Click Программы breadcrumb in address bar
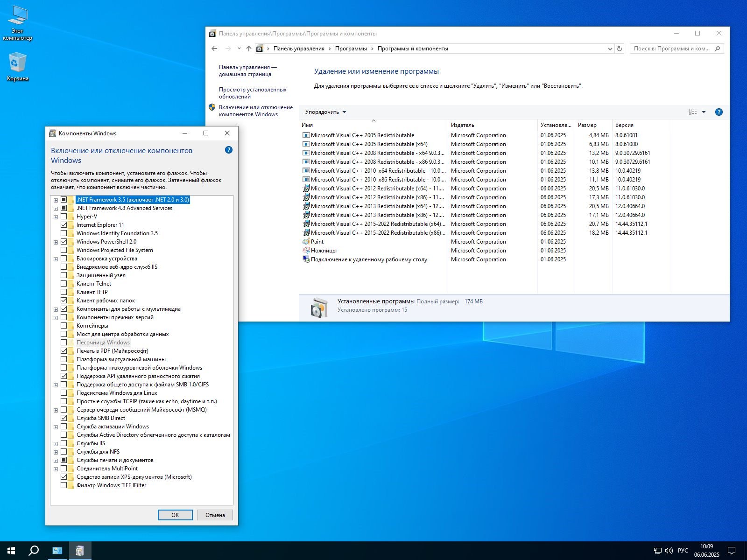The width and height of the screenshot is (747, 560). [351, 49]
